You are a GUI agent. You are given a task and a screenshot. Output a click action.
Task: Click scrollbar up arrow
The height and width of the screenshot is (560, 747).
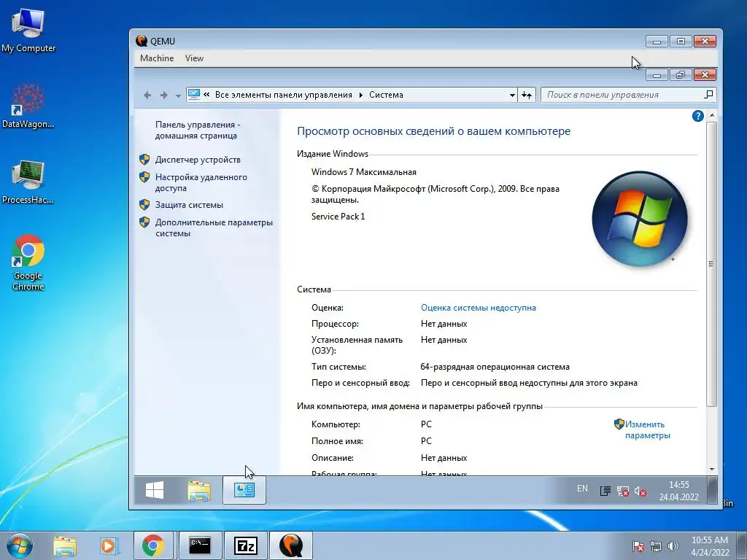click(712, 115)
